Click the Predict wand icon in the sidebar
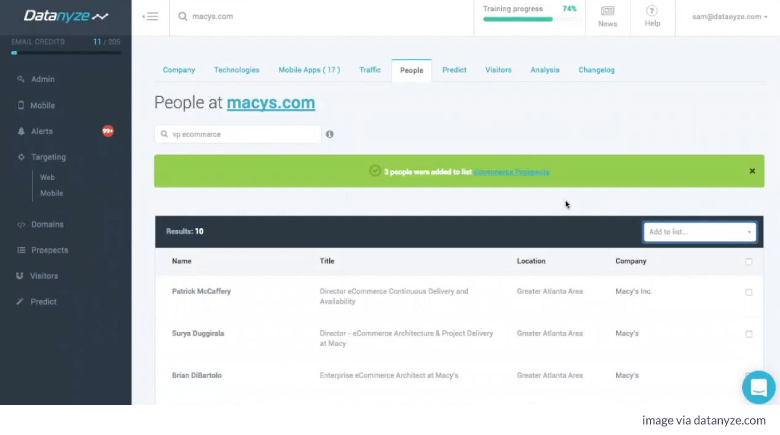 click(x=20, y=302)
